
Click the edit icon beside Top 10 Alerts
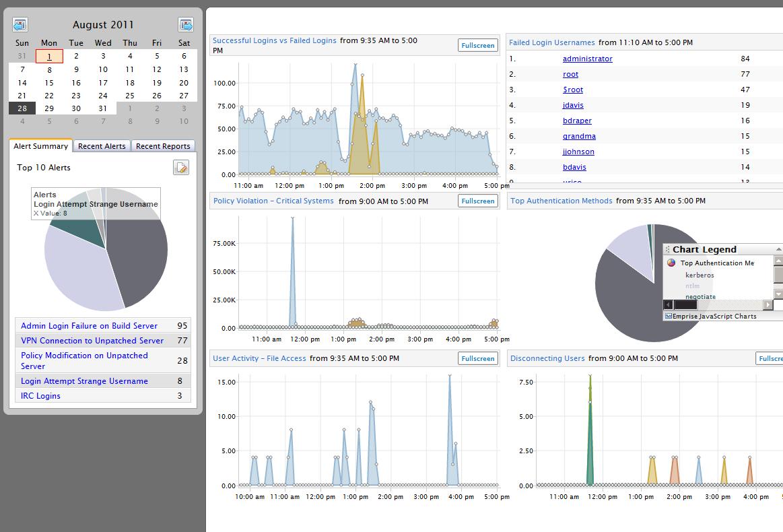(x=181, y=167)
